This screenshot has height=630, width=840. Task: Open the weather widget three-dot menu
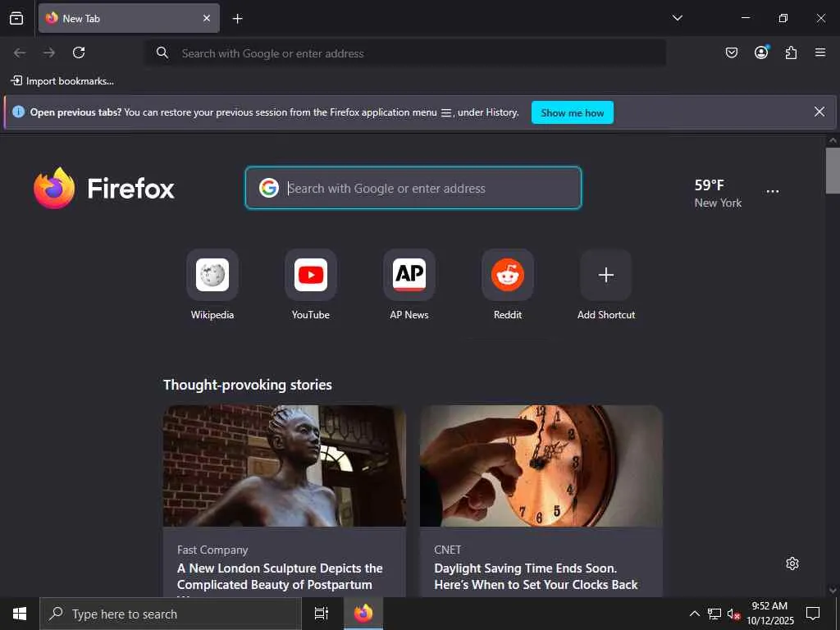[773, 191]
